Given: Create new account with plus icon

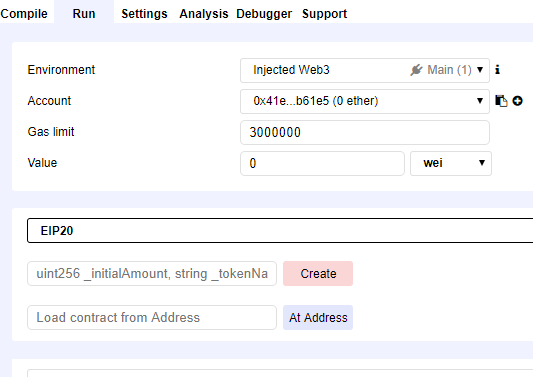Looking at the screenshot, I should [x=517, y=101].
